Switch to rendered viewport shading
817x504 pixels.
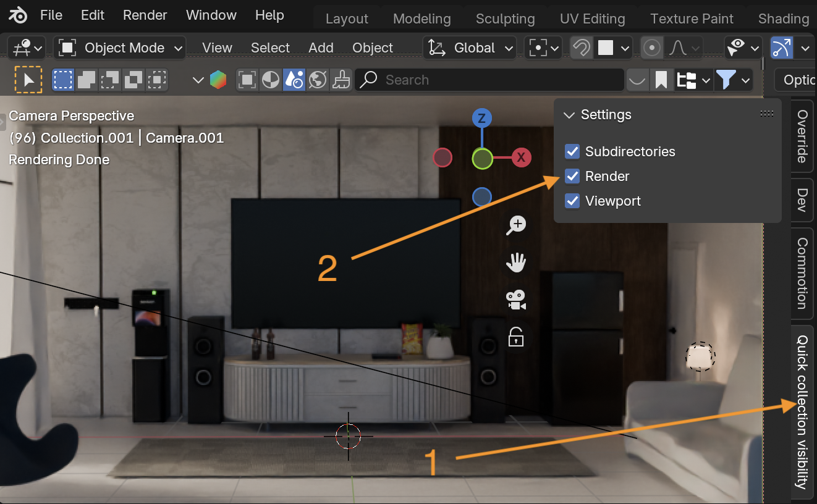tap(317, 80)
